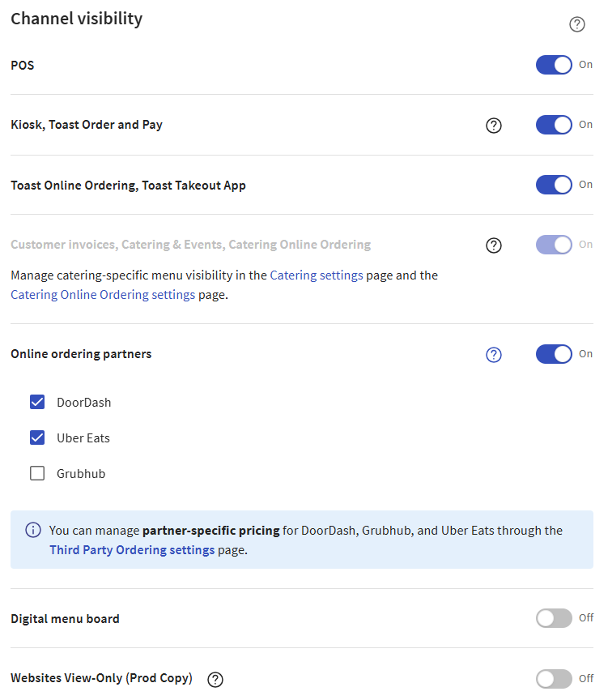Click the Grubhub label
This screenshot has width=608, height=700.
click(x=81, y=474)
